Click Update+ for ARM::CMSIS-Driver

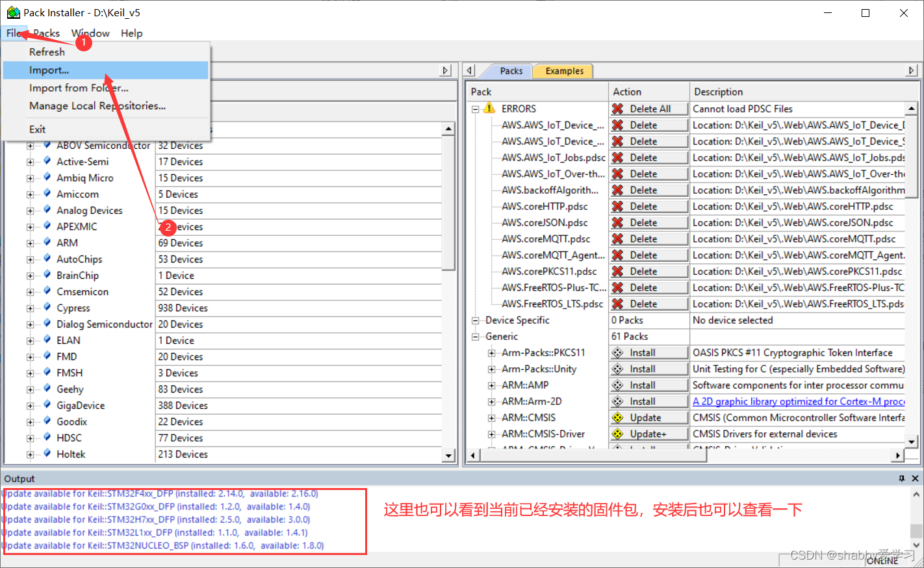click(x=649, y=434)
